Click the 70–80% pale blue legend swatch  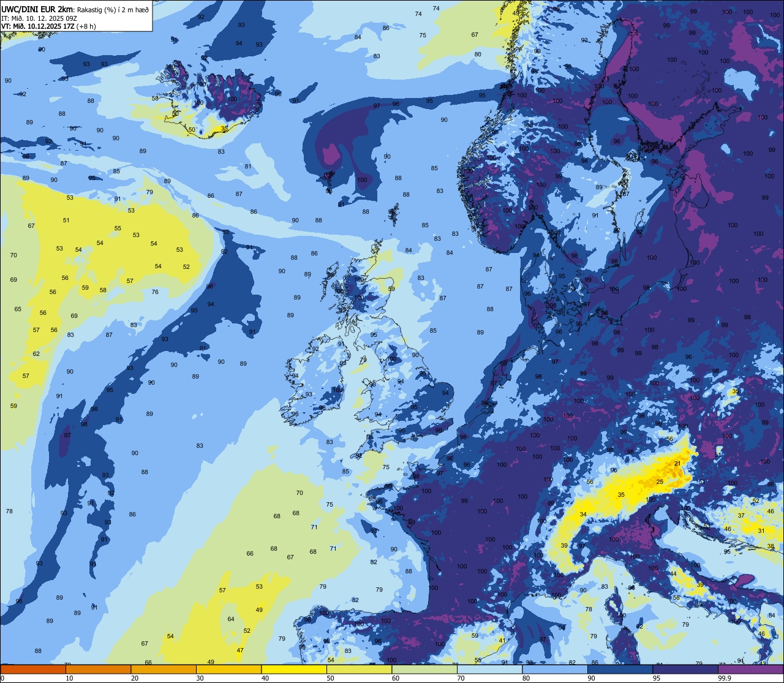[489, 669]
